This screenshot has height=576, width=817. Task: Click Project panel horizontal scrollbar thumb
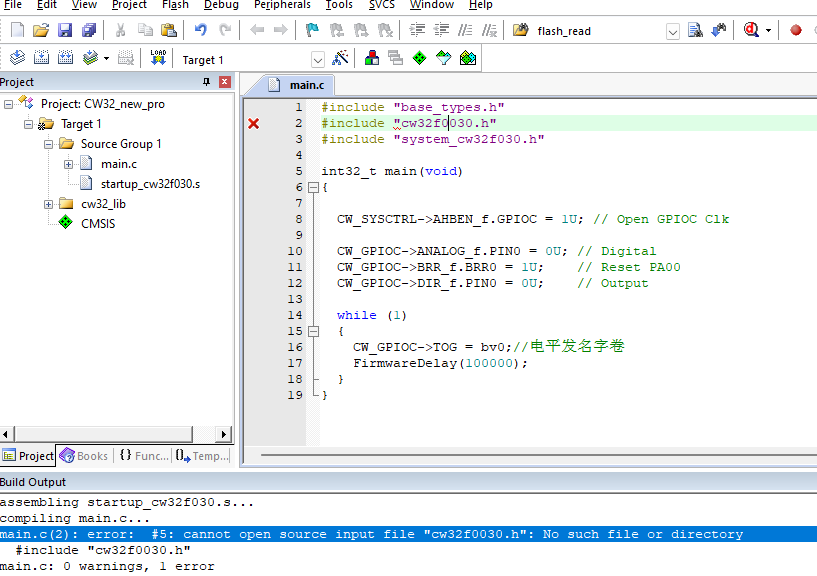104,434
